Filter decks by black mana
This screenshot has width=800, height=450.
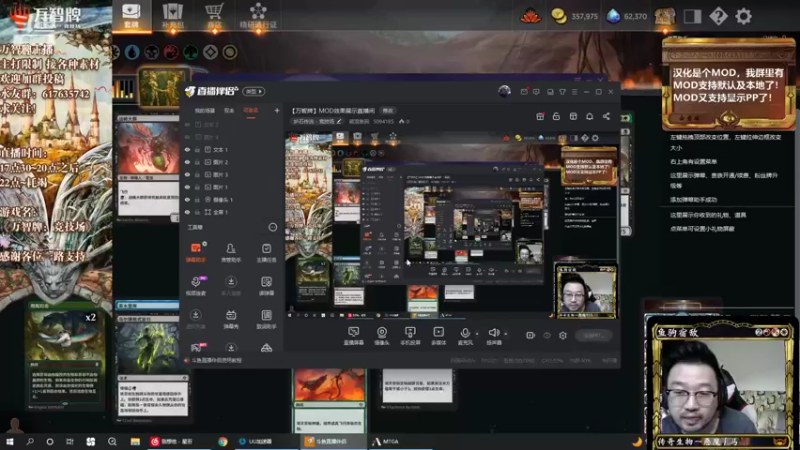[152, 52]
